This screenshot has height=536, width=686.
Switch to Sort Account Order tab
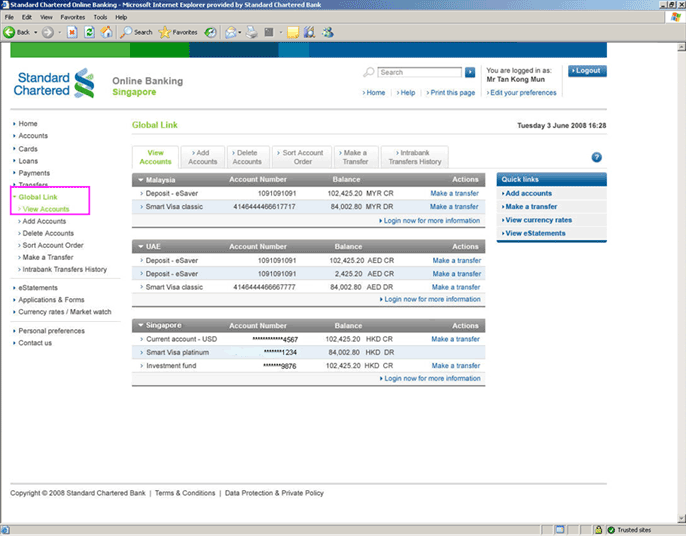(302, 157)
